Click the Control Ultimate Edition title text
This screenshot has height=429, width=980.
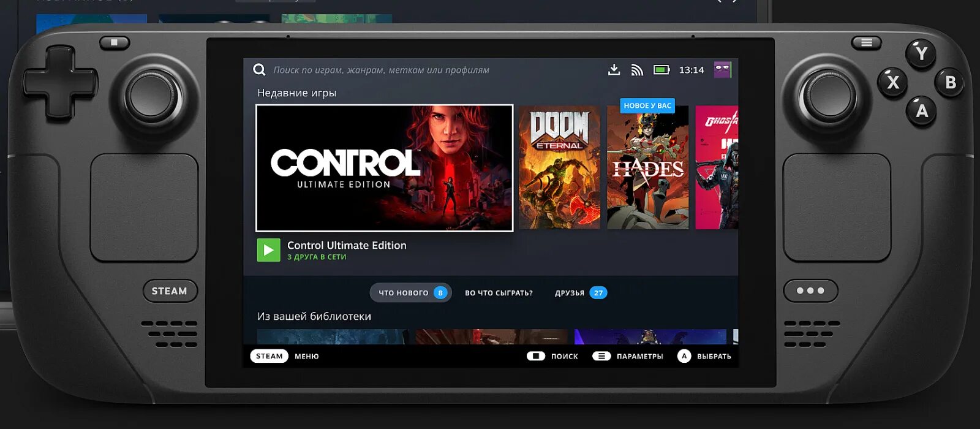347,245
